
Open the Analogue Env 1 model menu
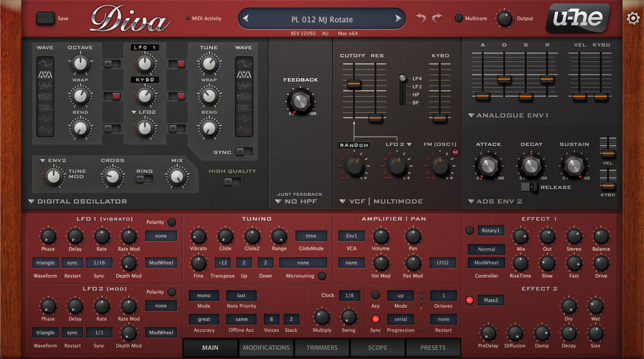(x=509, y=115)
